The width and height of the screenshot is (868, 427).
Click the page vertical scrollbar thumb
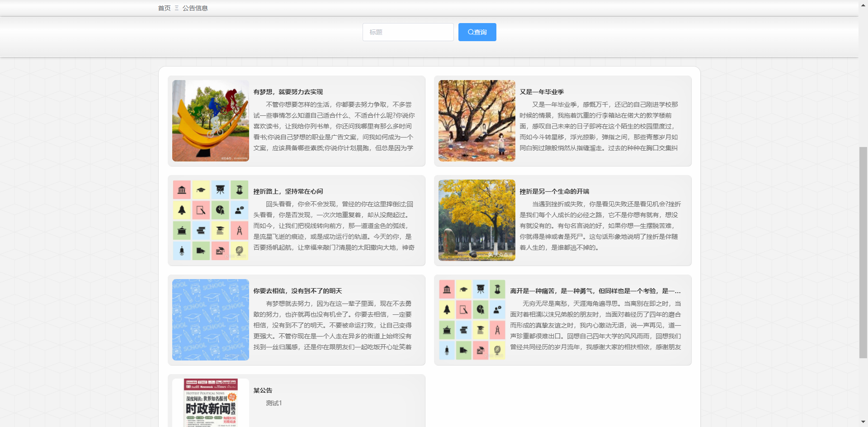863,252
